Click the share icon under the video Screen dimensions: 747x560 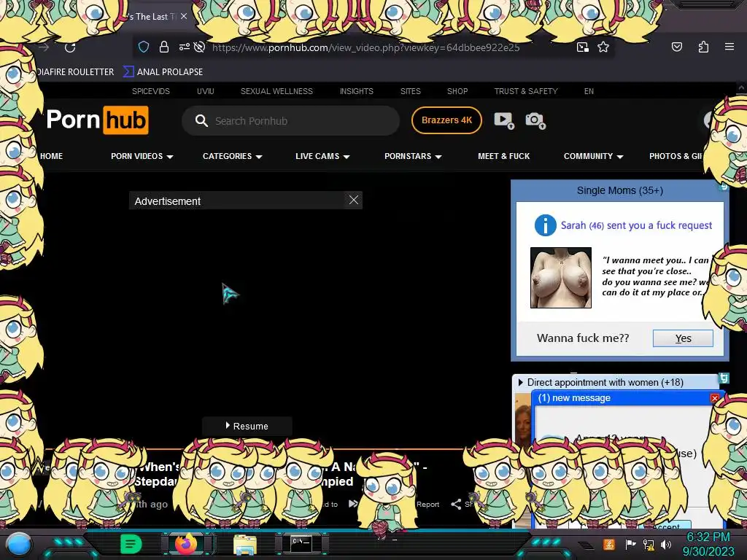point(456,505)
